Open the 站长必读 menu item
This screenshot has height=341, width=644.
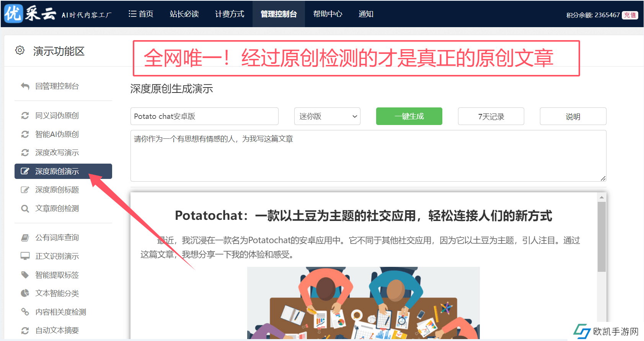click(x=184, y=14)
